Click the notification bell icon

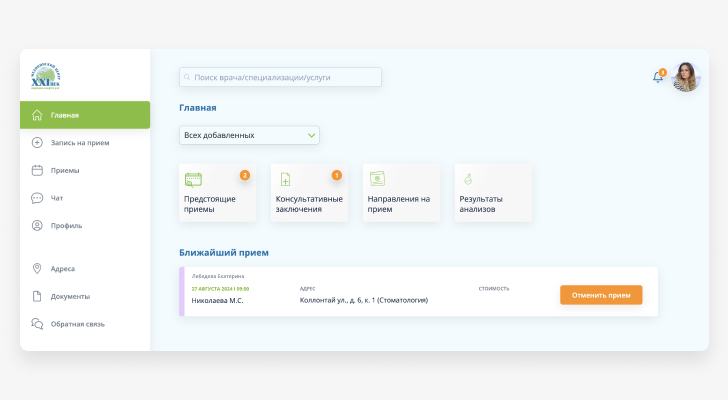coord(658,77)
